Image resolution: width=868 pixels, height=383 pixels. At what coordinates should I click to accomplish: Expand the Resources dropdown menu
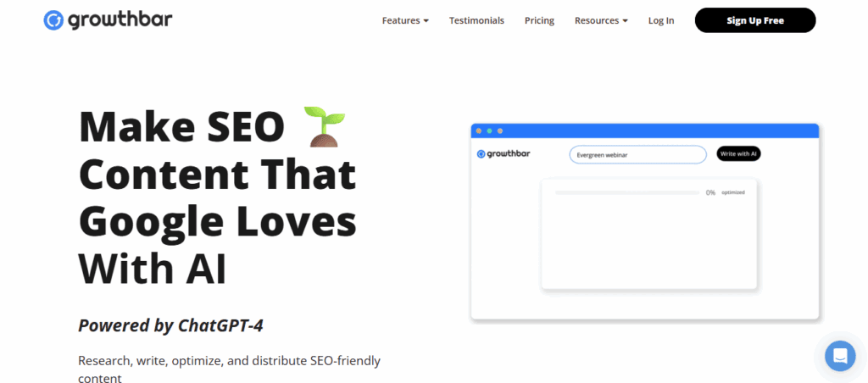601,20
